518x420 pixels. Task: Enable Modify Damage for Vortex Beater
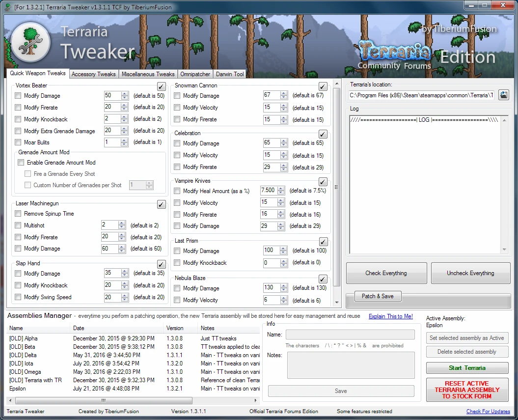pyautogui.click(x=18, y=96)
